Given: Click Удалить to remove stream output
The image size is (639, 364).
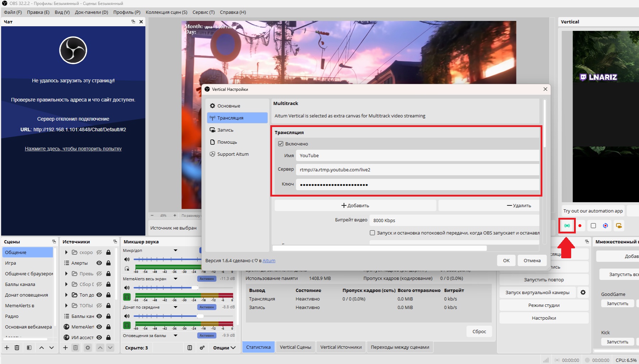Looking at the screenshot, I should pyautogui.click(x=489, y=205).
